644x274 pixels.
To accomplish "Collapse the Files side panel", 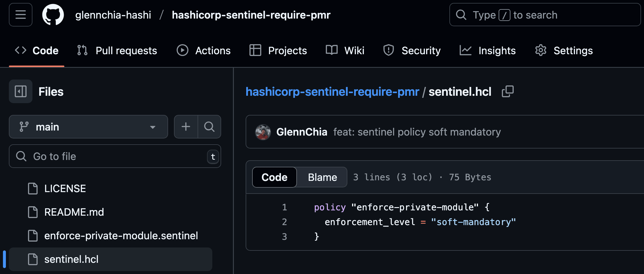I will coord(20,91).
